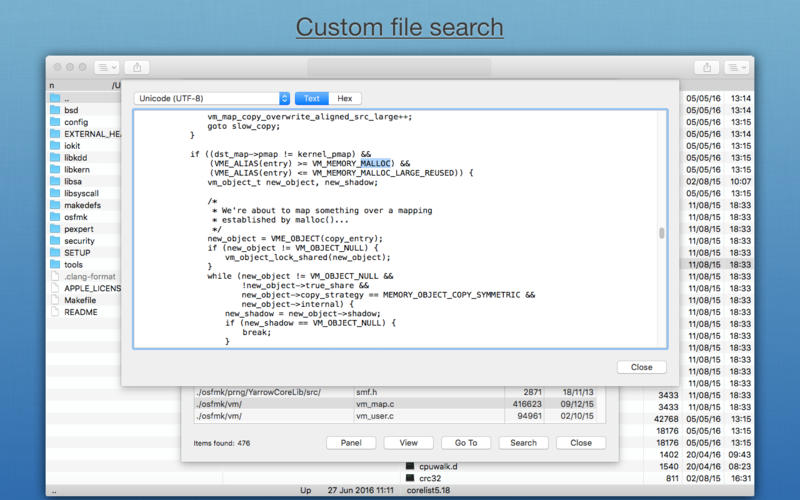The height and width of the screenshot is (500, 800).
Task: Click the share icon in right toolbar
Action: (x=707, y=67)
